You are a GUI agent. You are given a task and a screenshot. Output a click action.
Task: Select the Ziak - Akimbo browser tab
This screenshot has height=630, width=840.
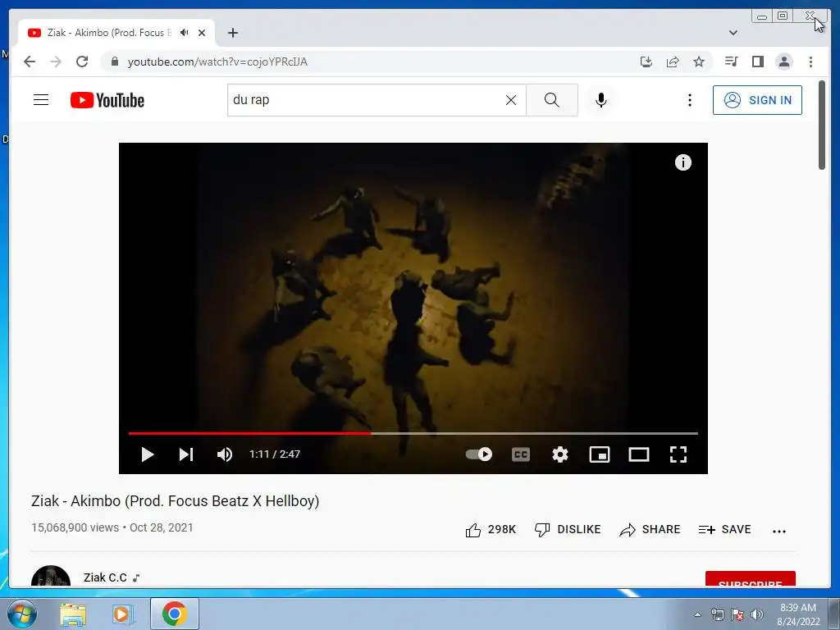coord(116,33)
